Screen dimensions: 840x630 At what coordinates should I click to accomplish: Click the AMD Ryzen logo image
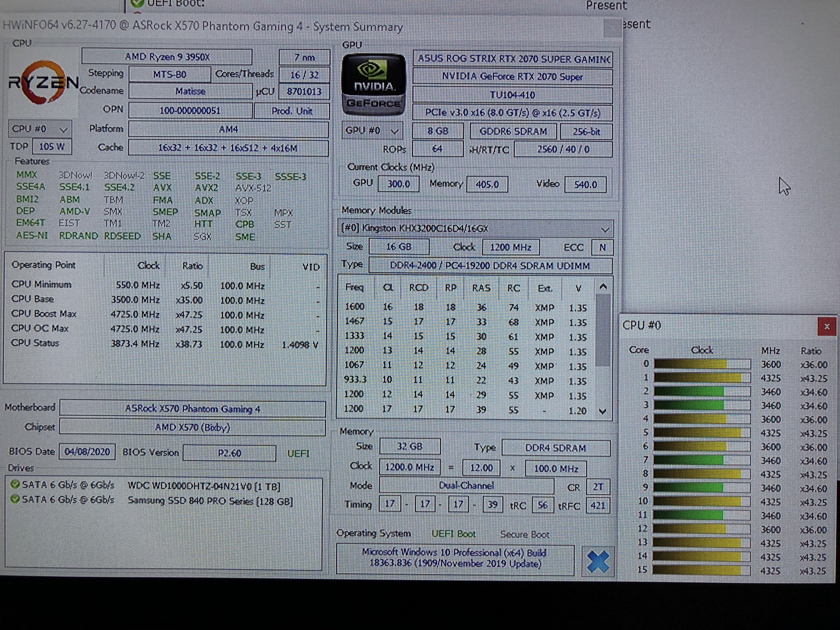pyautogui.click(x=43, y=82)
